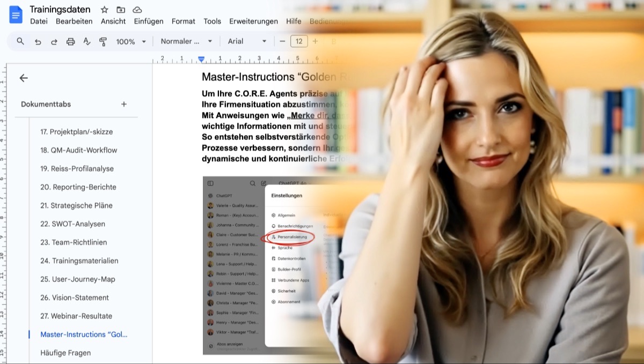Screen dimensions: 644x364
Task: Click the move-to-folder icon beside title
Action: (x=121, y=10)
